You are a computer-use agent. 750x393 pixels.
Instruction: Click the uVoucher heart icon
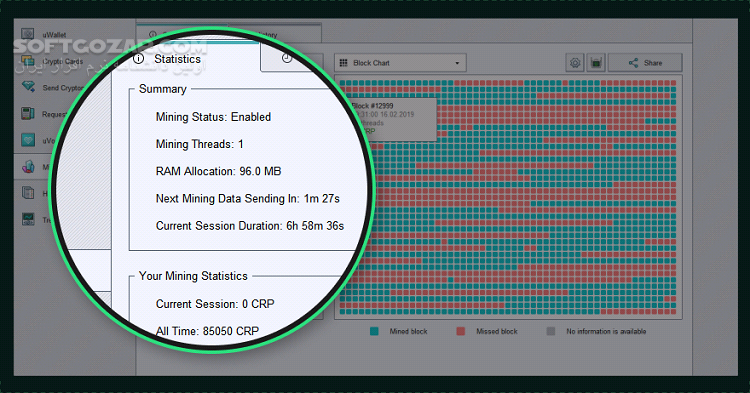click(x=28, y=140)
